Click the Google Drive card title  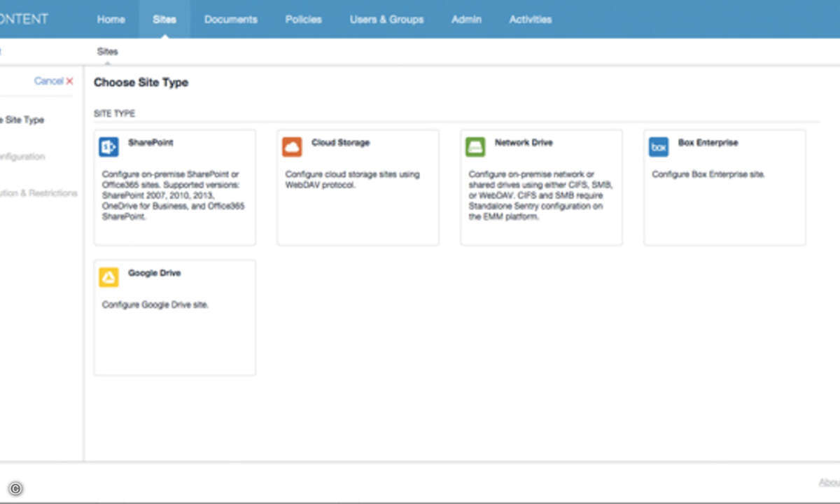pos(155,273)
